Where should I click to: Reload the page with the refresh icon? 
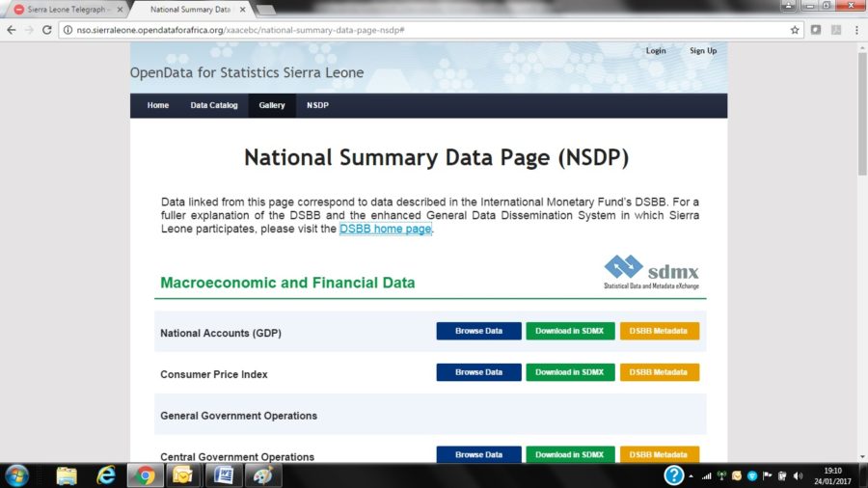click(x=47, y=30)
